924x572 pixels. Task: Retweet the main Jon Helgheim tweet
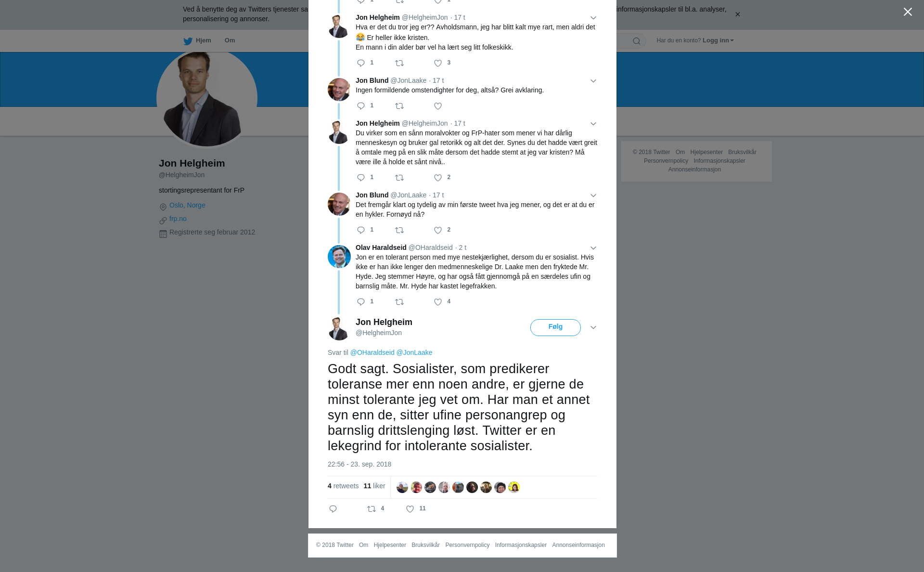coord(372,509)
